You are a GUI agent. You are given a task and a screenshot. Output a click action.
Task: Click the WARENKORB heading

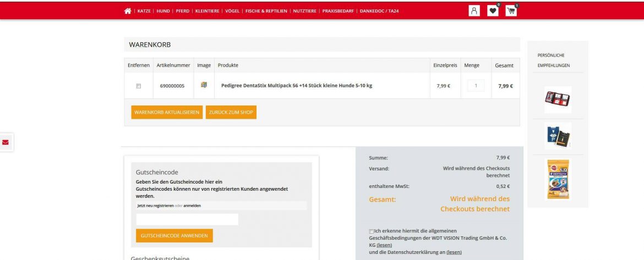150,45
